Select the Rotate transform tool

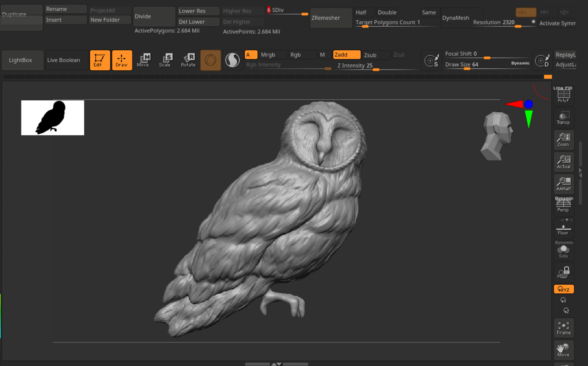click(x=188, y=60)
